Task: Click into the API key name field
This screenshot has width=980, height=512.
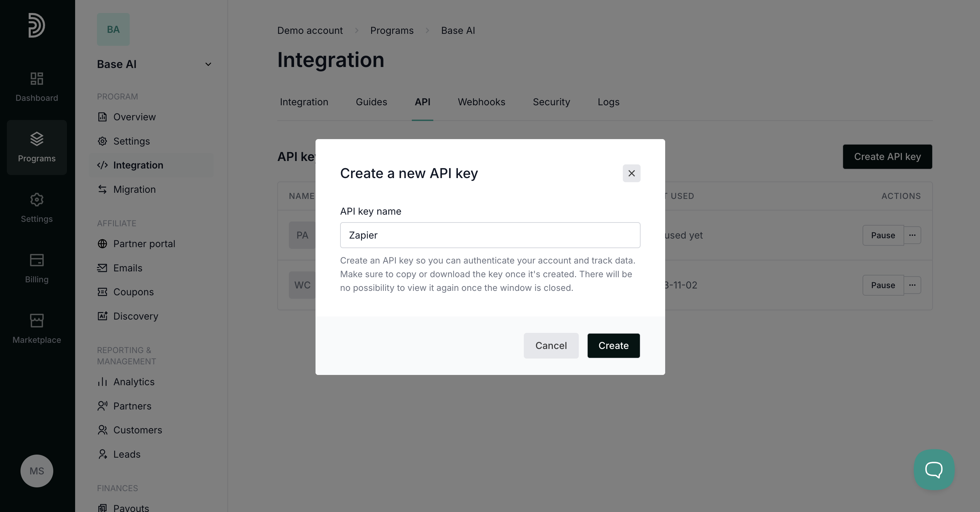Action: pos(490,235)
